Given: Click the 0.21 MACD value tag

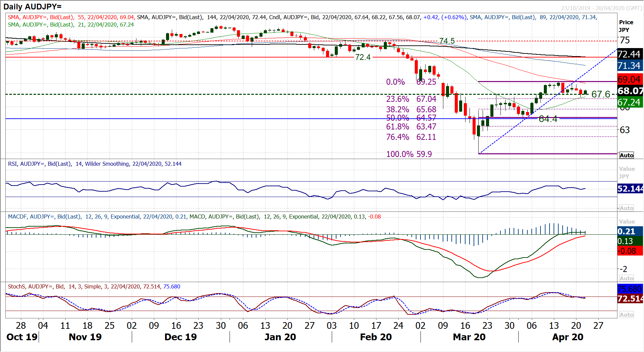Looking at the screenshot, I should coord(630,231).
